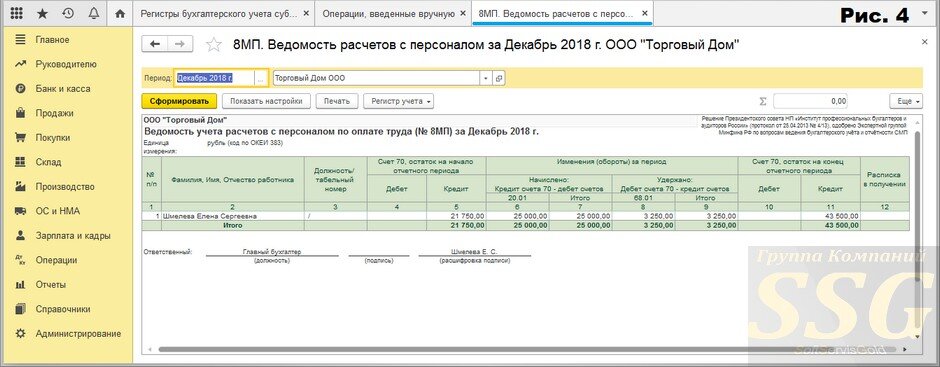
Task: Open the sections menu grid icon
Action: point(17,13)
